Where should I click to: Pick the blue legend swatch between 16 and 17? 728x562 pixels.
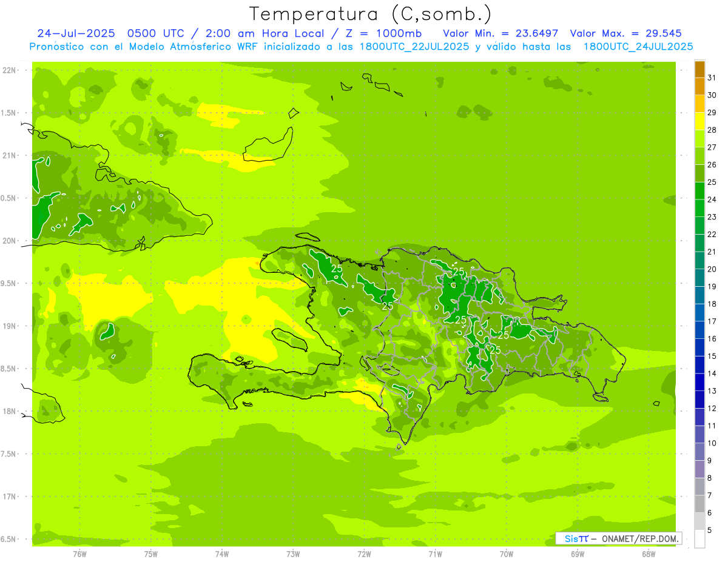click(699, 330)
